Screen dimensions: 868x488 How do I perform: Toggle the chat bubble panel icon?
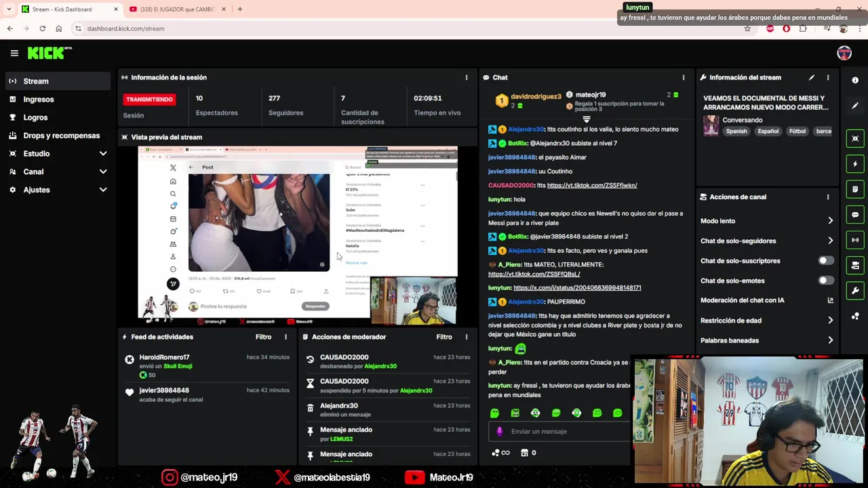pos(855,215)
